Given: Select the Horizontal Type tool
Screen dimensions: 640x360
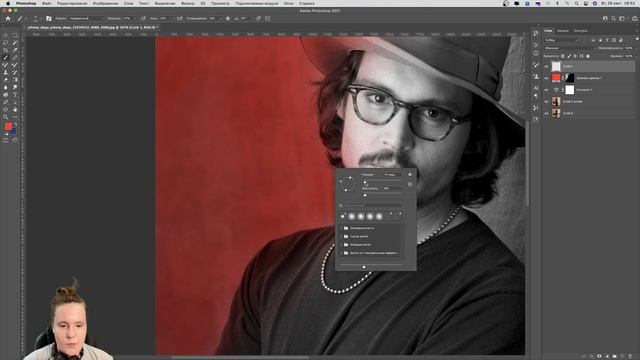Looking at the screenshot, I should point(15,94).
